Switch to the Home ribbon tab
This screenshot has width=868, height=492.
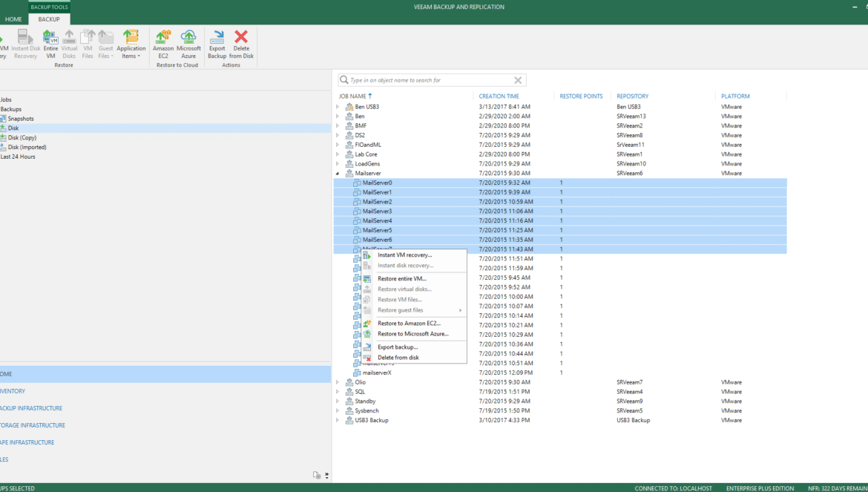click(13, 19)
